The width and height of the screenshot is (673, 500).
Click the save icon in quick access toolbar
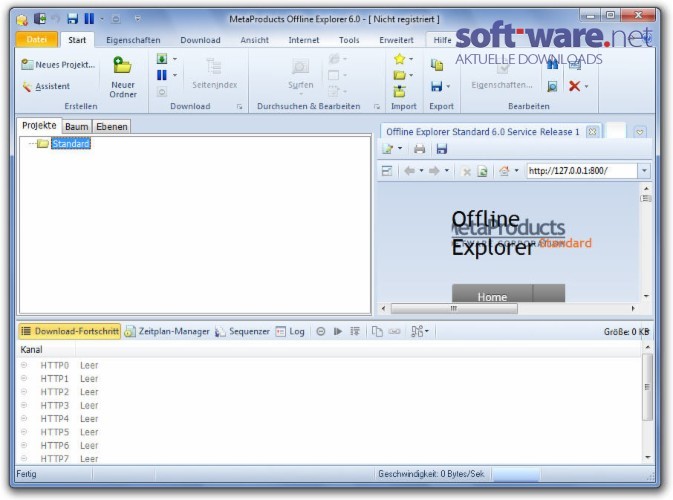point(72,18)
